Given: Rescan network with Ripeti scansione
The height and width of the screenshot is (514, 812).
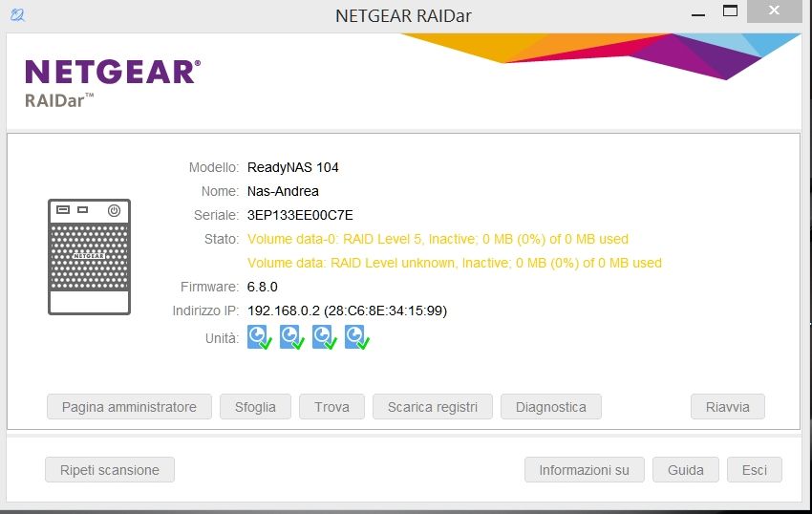Looking at the screenshot, I should point(110,470).
